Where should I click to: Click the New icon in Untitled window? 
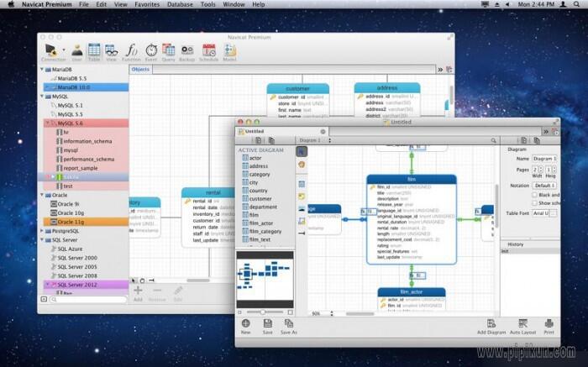[246, 323]
